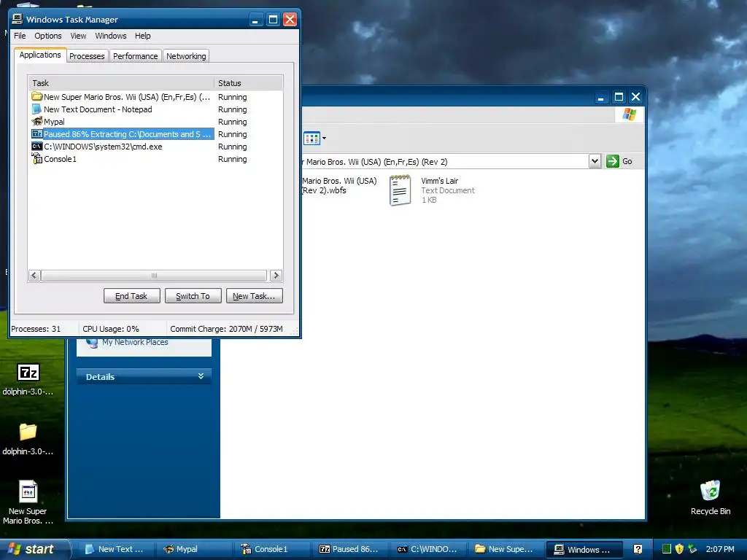Click the 2:07 PM system clock

pos(720,549)
